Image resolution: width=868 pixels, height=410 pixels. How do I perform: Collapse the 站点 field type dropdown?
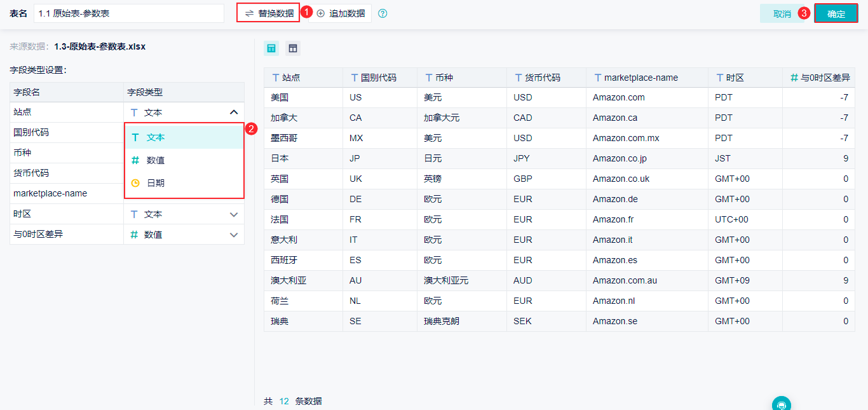pos(233,113)
